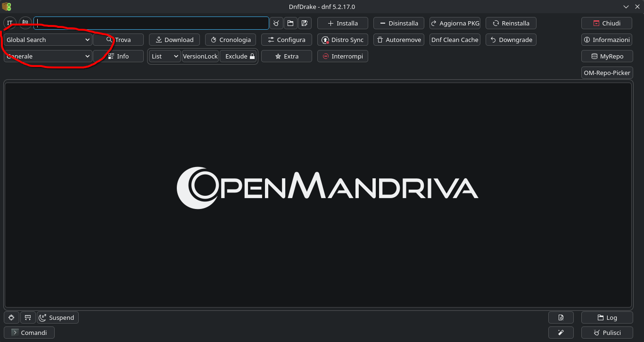Click the magic wand icon left of Pulisci
The width and height of the screenshot is (644, 342).
(561, 333)
